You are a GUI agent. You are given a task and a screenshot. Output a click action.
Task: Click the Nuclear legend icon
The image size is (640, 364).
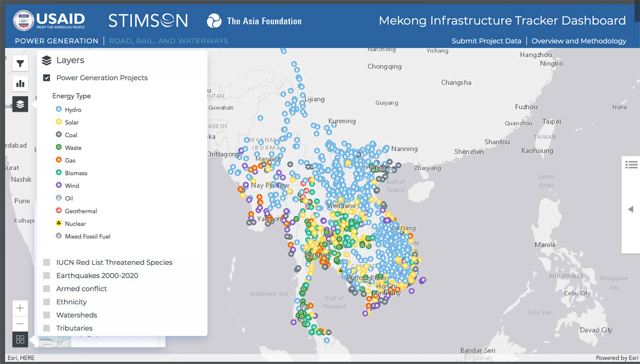59,224
